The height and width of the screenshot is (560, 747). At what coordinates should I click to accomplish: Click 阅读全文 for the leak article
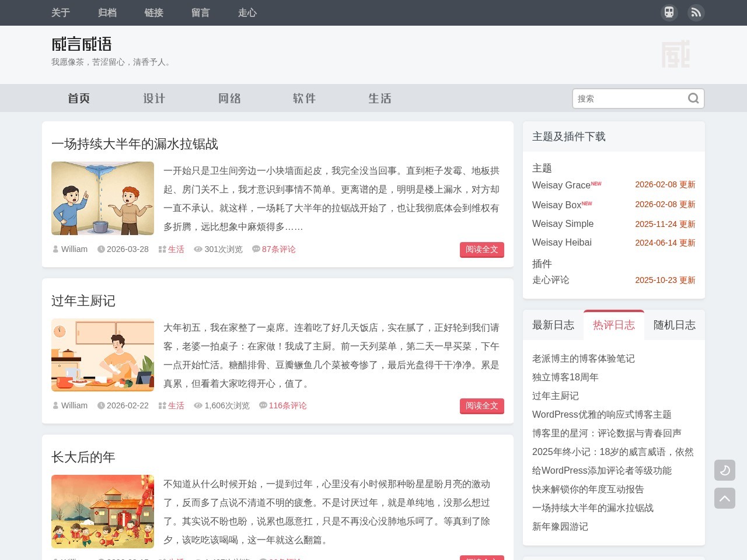(x=481, y=250)
